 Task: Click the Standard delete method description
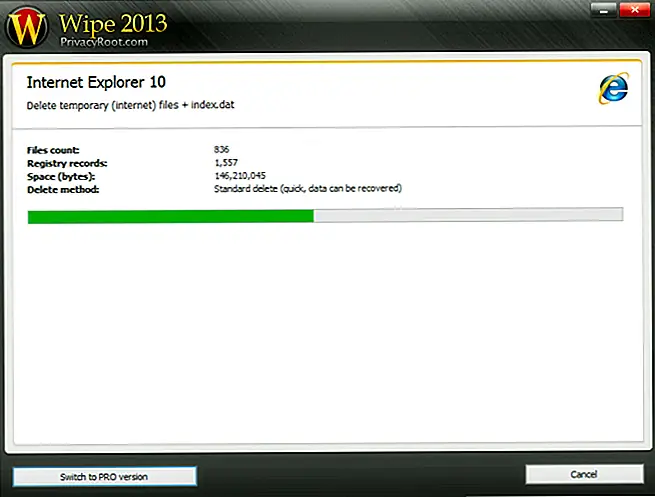[307, 188]
